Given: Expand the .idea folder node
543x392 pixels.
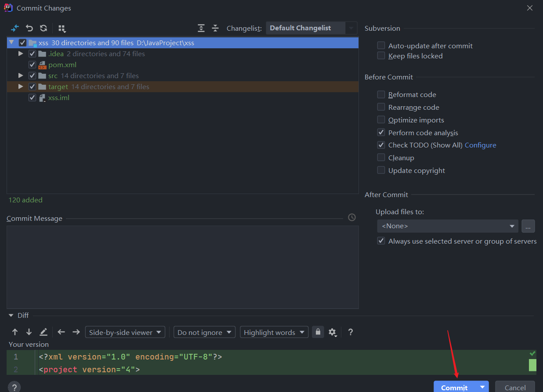Looking at the screenshot, I should 21,54.
